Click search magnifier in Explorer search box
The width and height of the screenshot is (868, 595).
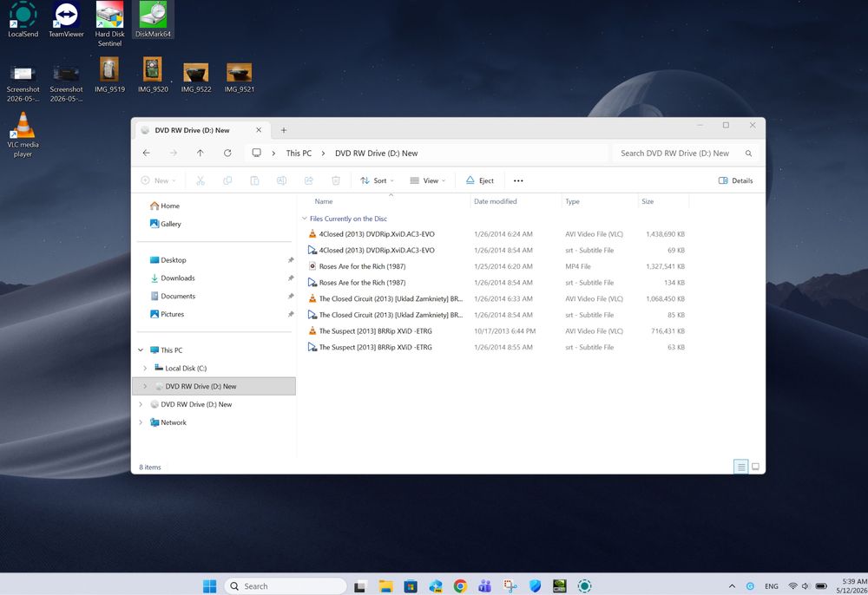click(x=748, y=154)
